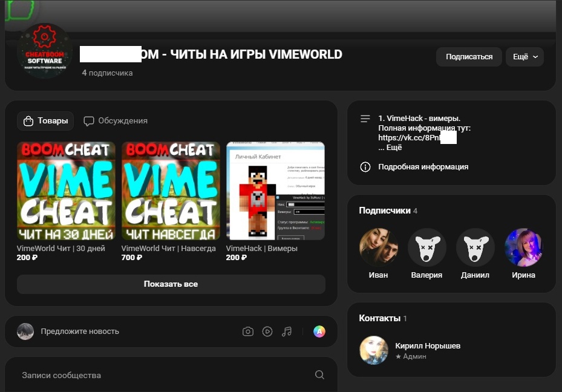This screenshot has height=392, width=562.
Task: Click the description lines icon beside VimeHack text
Action: [365, 119]
